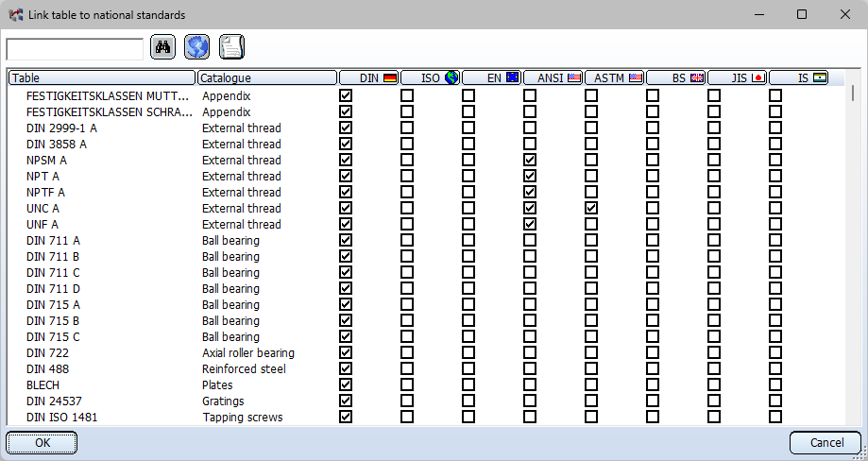Select the DIN 715 A row
The image size is (868, 461).
coord(53,304)
